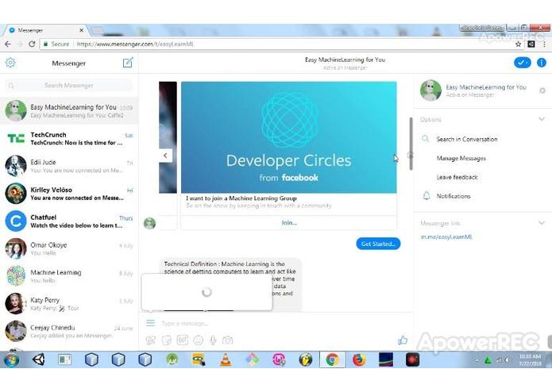Click the bot avatar in right panel

point(430,90)
